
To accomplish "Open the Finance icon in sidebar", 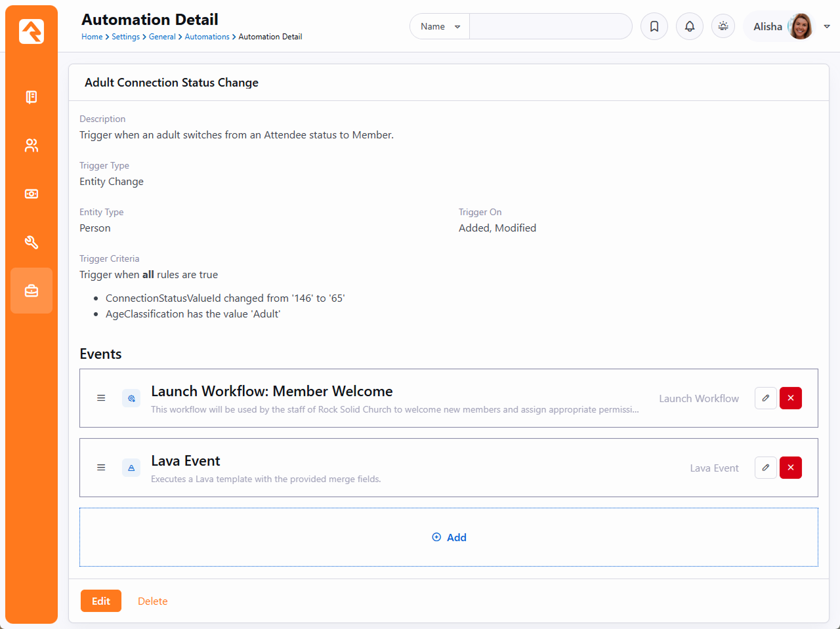I will 31,194.
